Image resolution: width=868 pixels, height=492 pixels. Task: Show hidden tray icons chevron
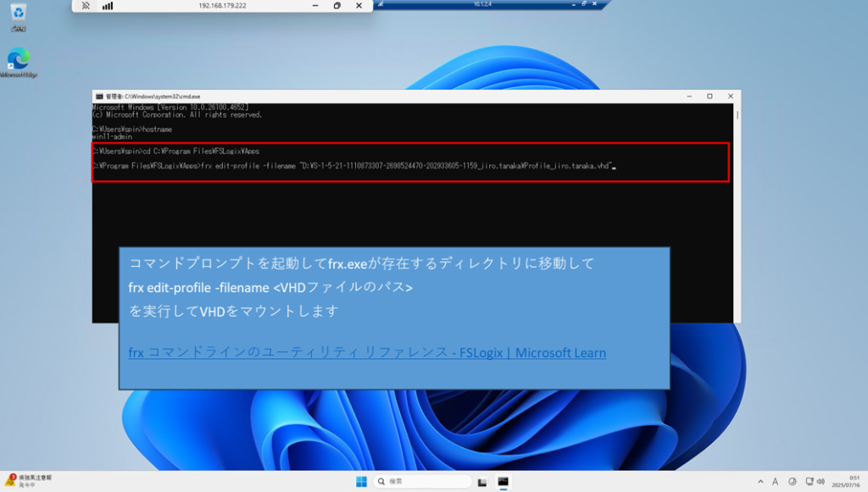(x=760, y=482)
